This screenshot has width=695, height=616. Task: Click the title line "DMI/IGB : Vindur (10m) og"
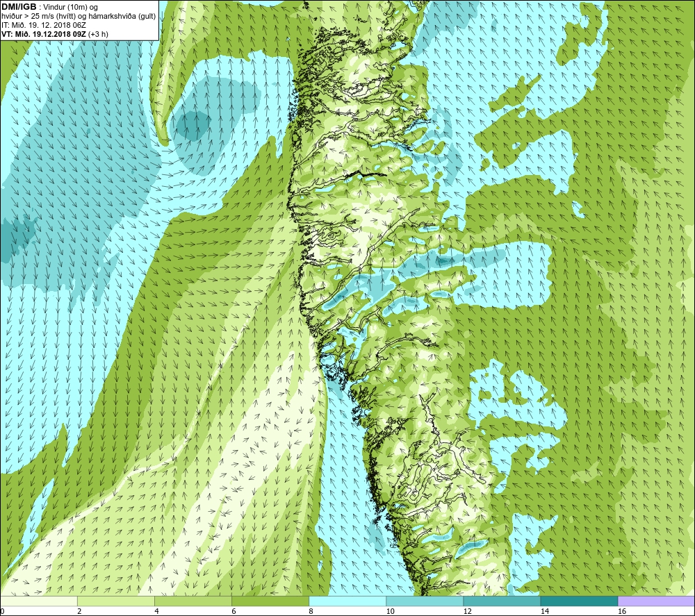[x=49, y=7]
